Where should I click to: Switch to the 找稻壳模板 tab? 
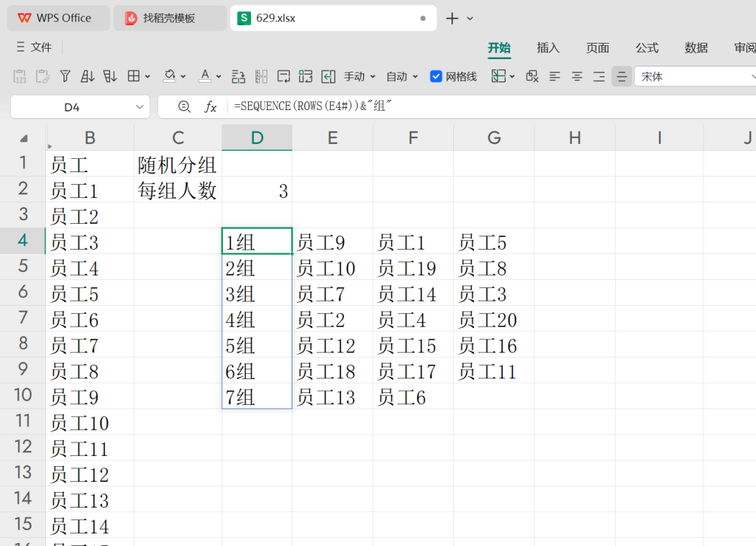click(x=170, y=18)
